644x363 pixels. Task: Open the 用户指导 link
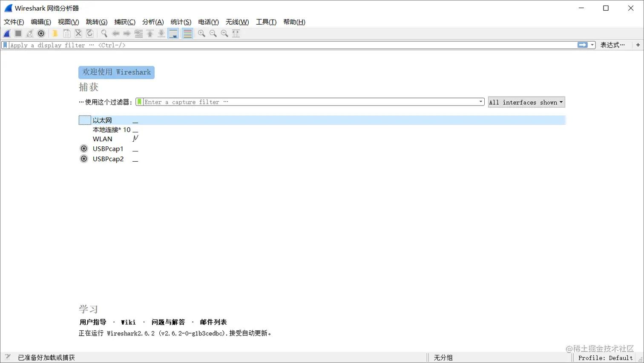pyautogui.click(x=93, y=322)
